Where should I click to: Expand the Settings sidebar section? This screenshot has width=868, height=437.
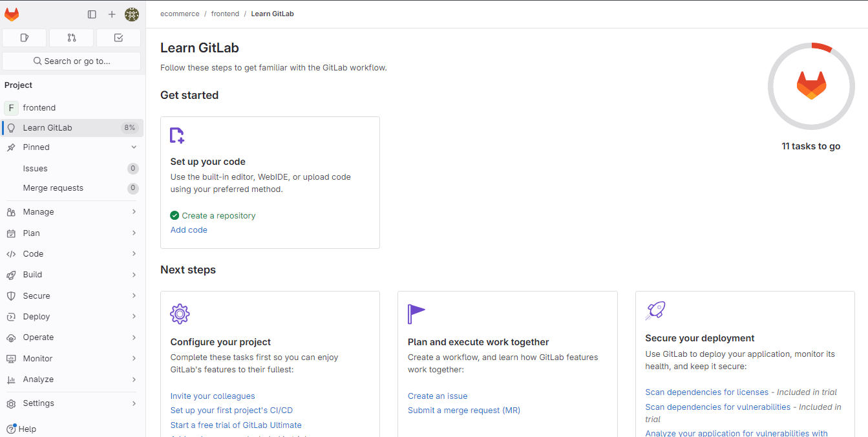71,403
